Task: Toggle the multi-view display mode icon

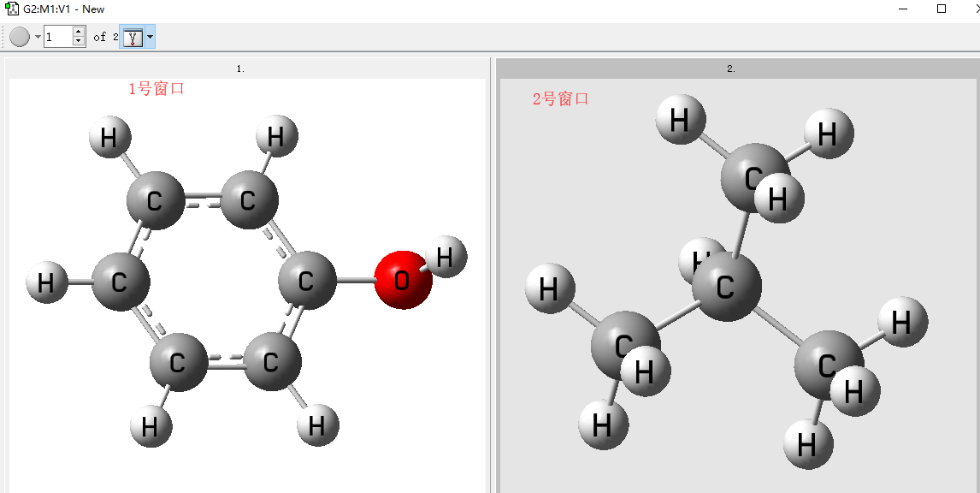Action: (x=133, y=37)
